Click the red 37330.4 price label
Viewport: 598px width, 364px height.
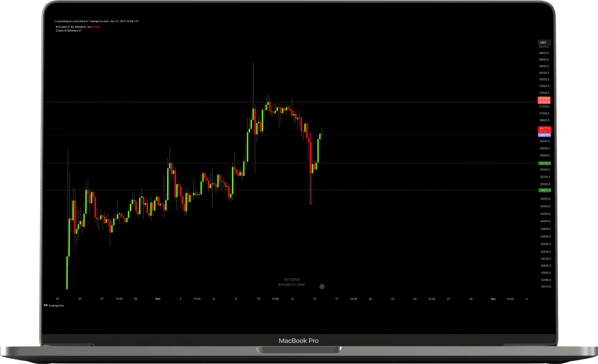pos(544,99)
